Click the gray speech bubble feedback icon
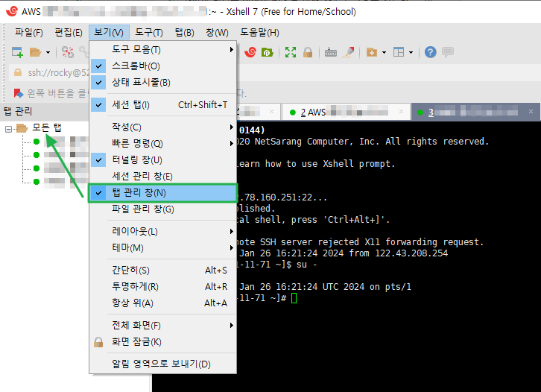The height and width of the screenshot is (392, 541). [x=448, y=52]
